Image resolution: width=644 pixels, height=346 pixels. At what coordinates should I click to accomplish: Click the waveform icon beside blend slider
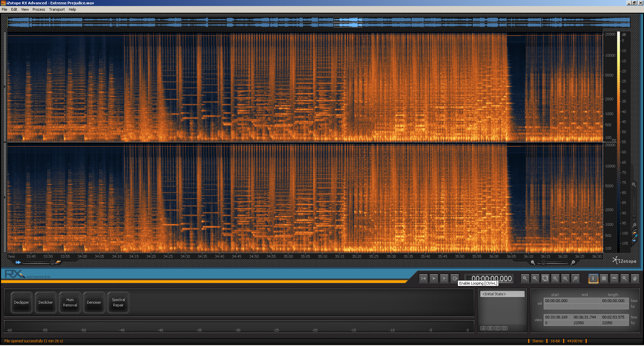pyautogui.click(x=18, y=262)
